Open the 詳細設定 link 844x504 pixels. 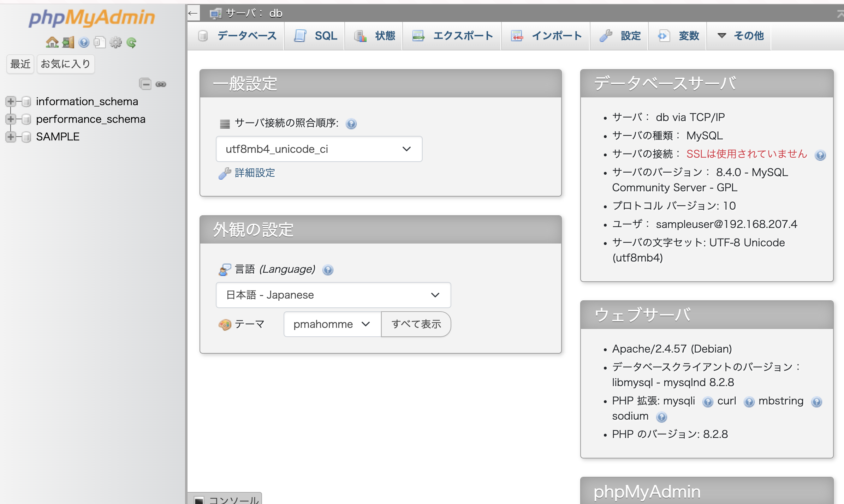pyautogui.click(x=255, y=173)
